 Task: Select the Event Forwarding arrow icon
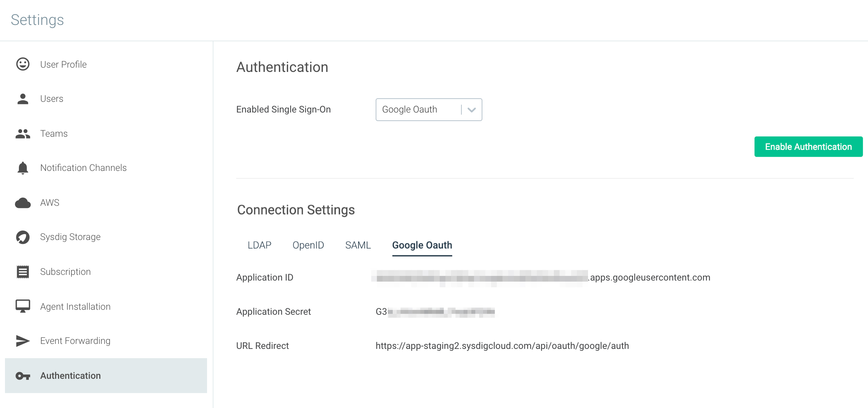click(x=23, y=341)
